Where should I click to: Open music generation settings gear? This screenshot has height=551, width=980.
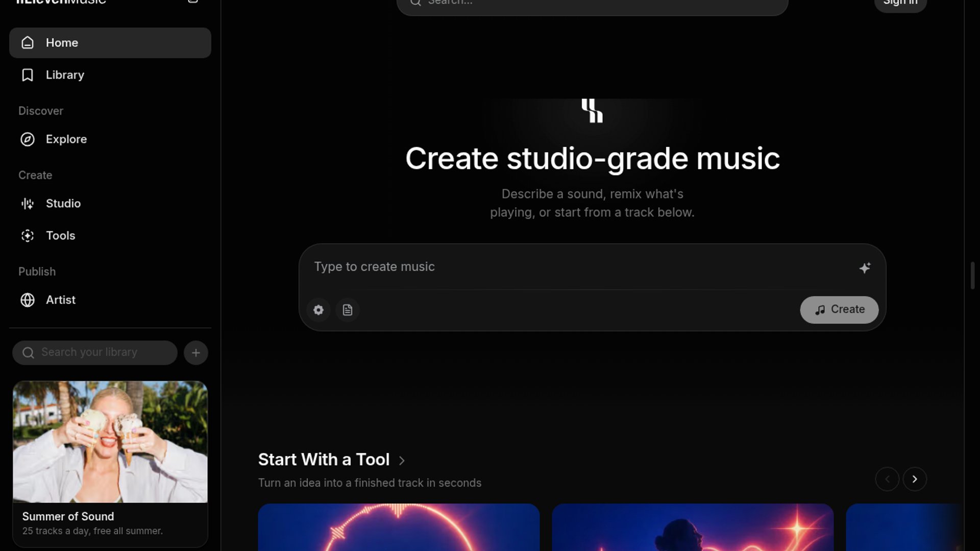pyautogui.click(x=318, y=310)
